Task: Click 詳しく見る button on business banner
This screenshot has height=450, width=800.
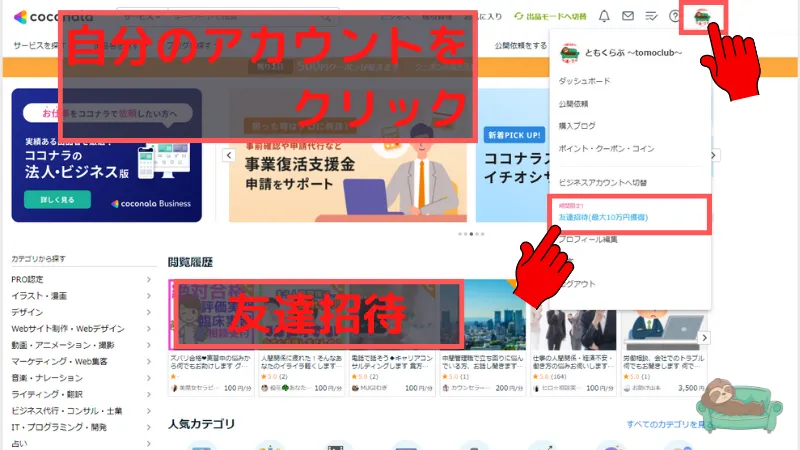Action: click(x=57, y=199)
